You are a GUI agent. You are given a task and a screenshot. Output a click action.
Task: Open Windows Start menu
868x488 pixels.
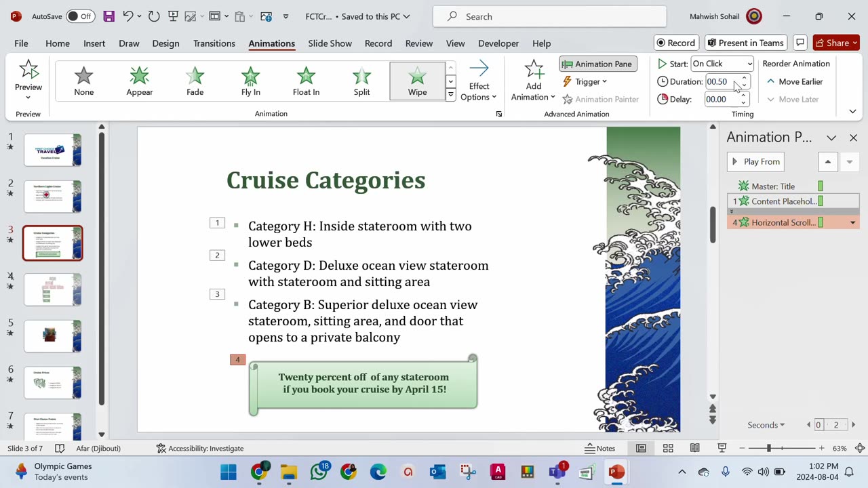pos(229,472)
